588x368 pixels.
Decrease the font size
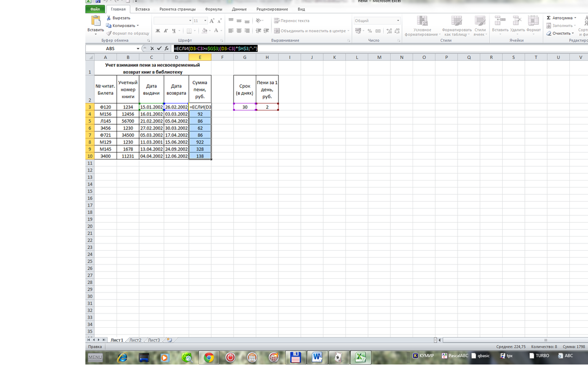[220, 21]
